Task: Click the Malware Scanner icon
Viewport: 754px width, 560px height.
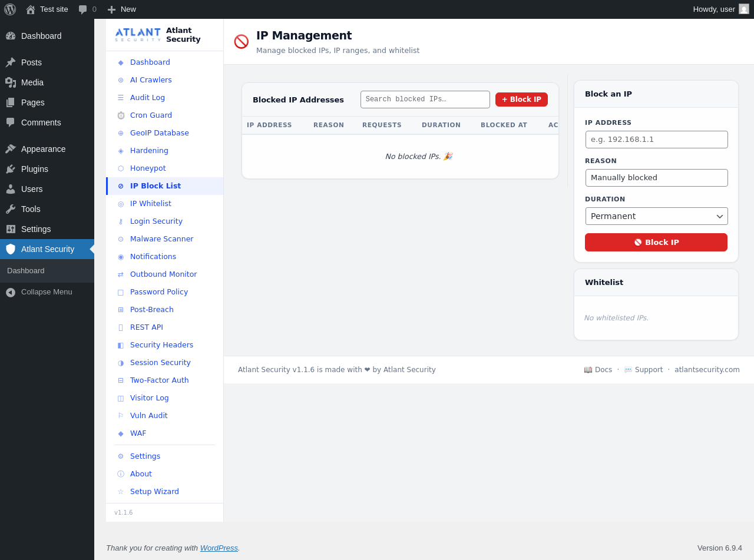Action: (x=121, y=239)
